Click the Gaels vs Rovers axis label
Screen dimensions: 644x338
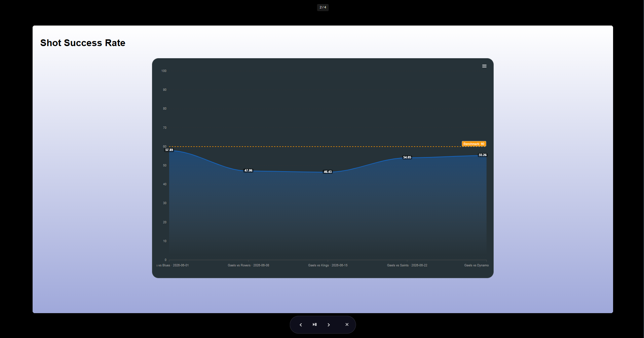(x=249, y=265)
